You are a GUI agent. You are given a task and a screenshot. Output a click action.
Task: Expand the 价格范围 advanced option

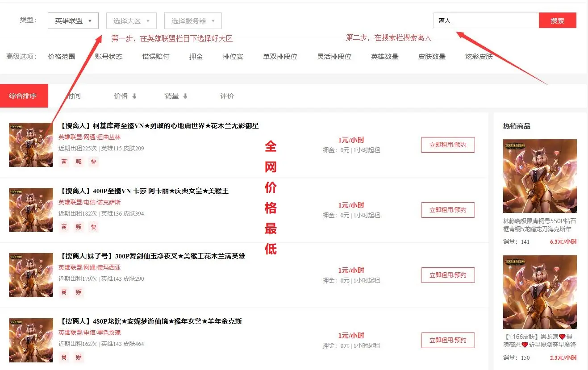click(62, 57)
